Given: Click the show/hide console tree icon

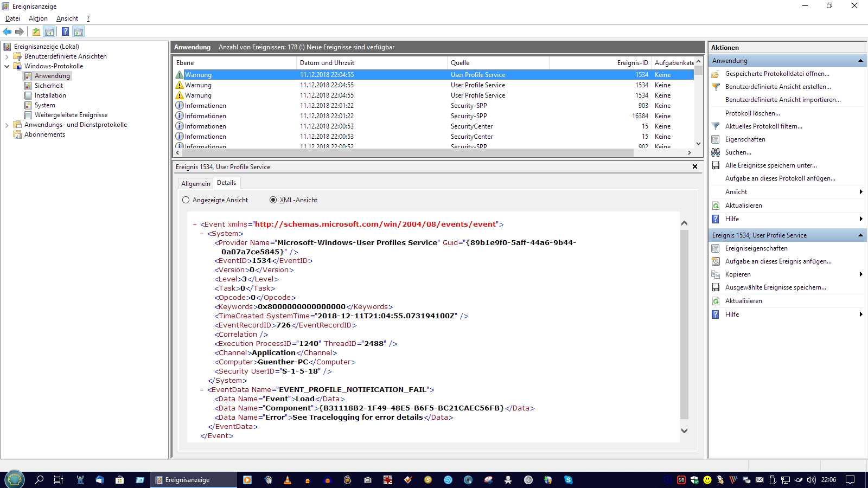Looking at the screenshot, I should 49,31.
